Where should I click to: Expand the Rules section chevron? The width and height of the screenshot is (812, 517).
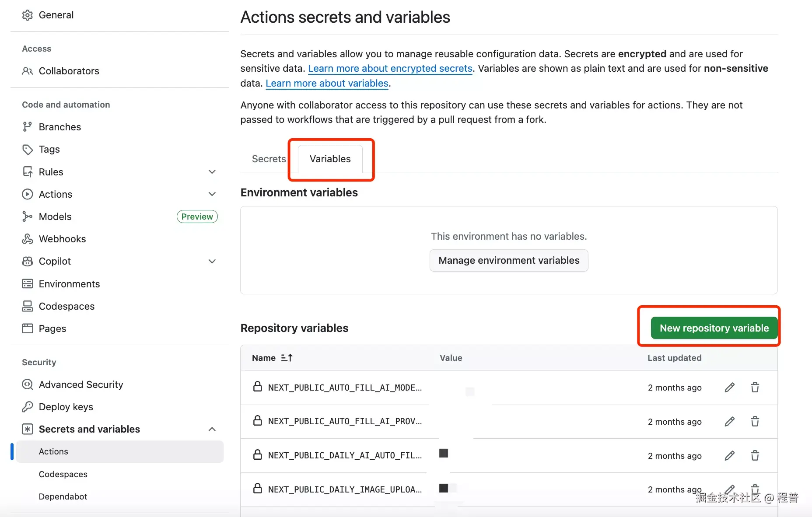(x=212, y=171)
